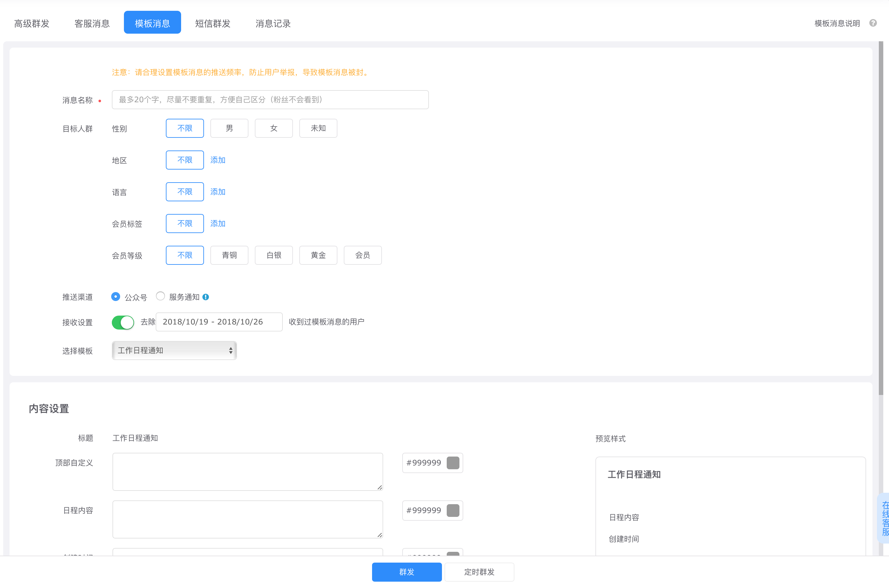
Task: Add a language via 语言 添加 link
Action: 218,192
